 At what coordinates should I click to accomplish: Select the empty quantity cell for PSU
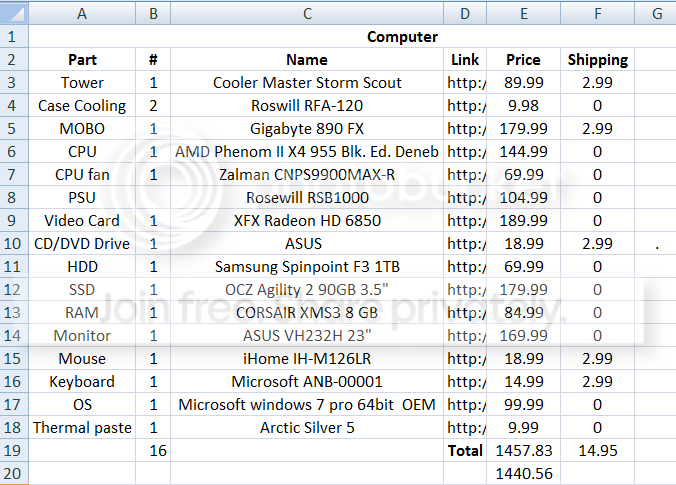click(x=153, y=197)
